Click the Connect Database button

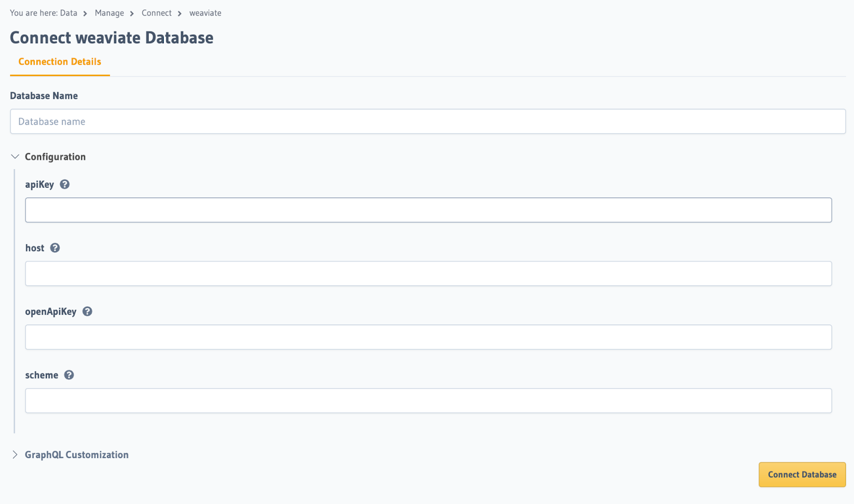pyautogui.click(x=802, y=474)
